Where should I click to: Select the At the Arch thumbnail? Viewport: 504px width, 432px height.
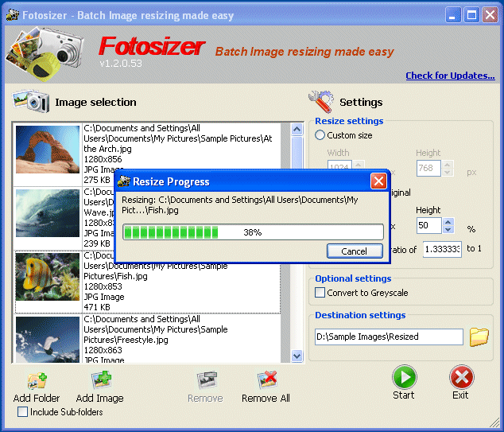48,150
